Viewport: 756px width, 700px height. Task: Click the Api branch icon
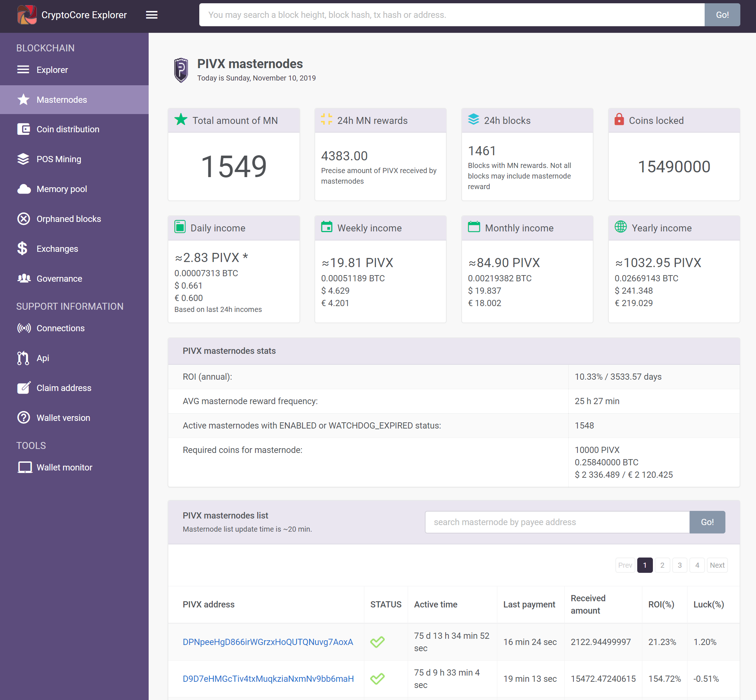(23, 358)
